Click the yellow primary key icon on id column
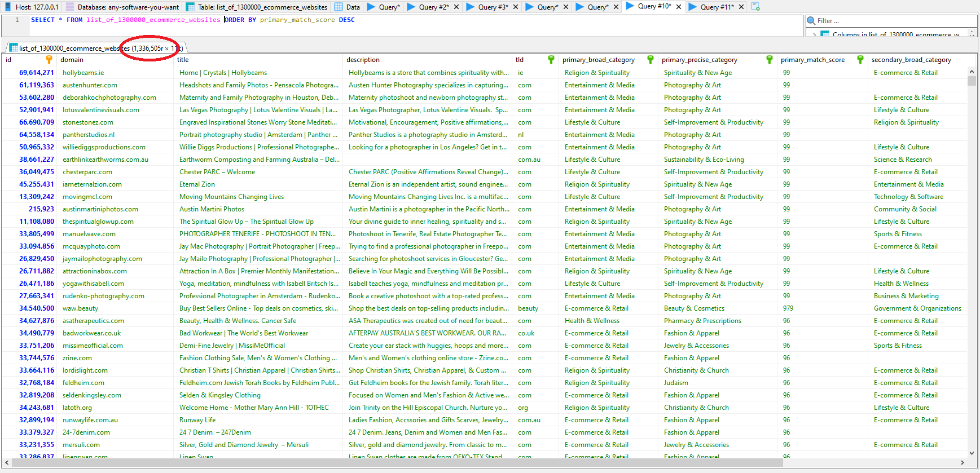The width and height of the screenshot is (980, 473). click(x=49, y=59)
